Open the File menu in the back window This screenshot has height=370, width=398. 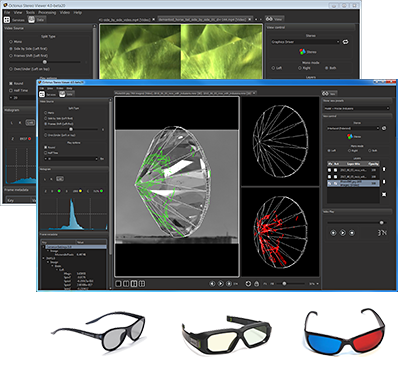coord(7,12)
